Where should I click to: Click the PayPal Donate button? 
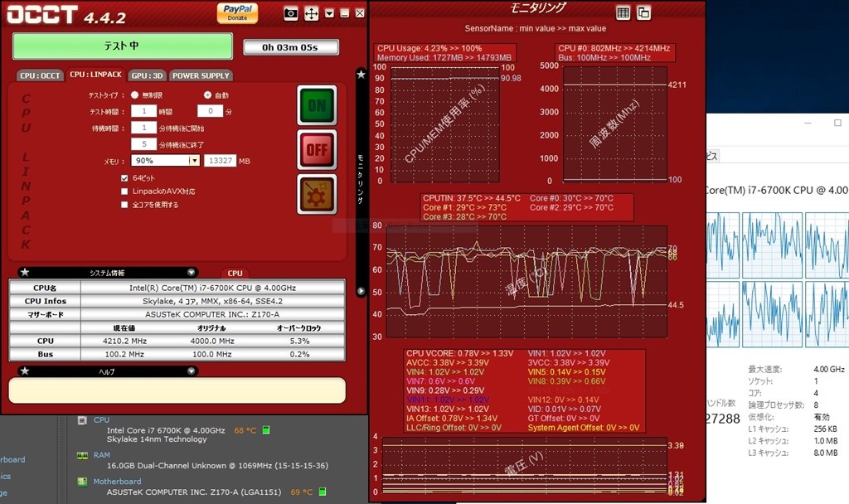click(x=237, y=13)
